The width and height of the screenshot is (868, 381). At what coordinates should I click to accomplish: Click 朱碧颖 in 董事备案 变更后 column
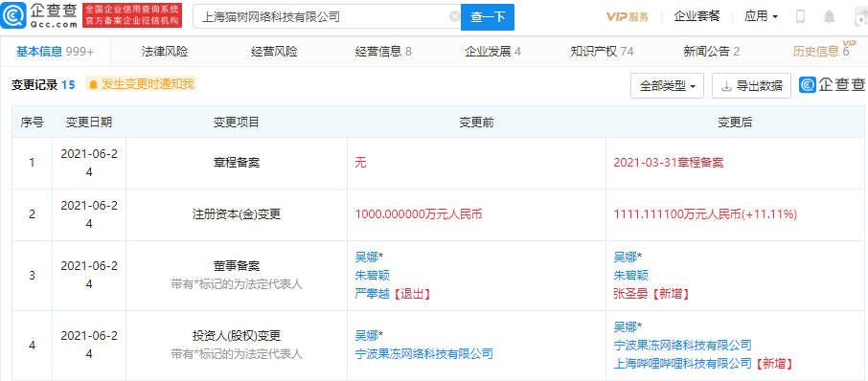tap(631, 276)
